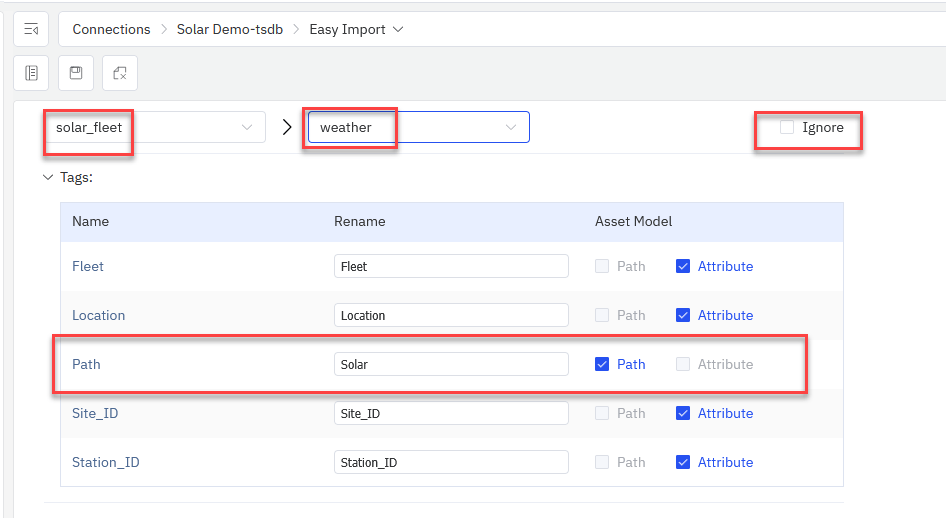Go to Connections in breadcrumb
The height and width of the screenshot is (518, 946).
point(111,29)
